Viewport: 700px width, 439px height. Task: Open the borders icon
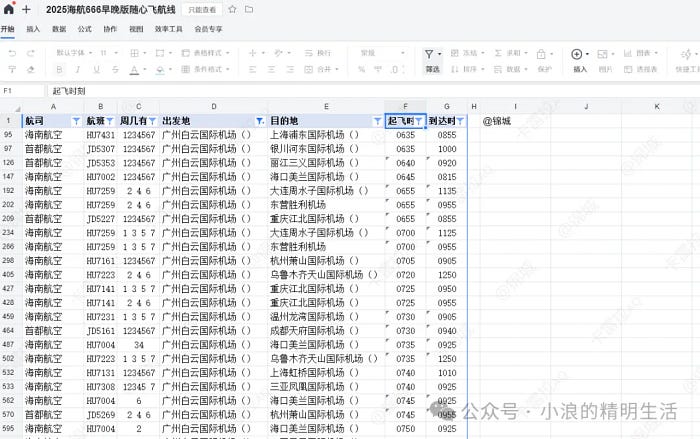click(x=134, y=53)
